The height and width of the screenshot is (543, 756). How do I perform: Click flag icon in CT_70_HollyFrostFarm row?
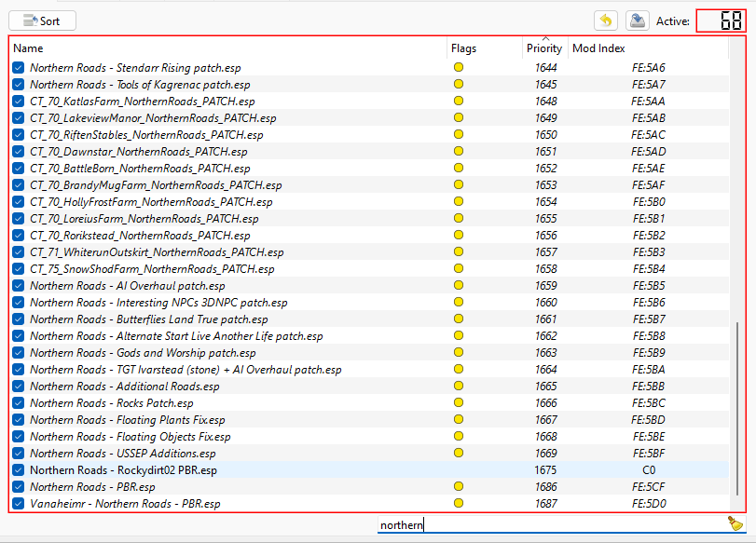459,201
